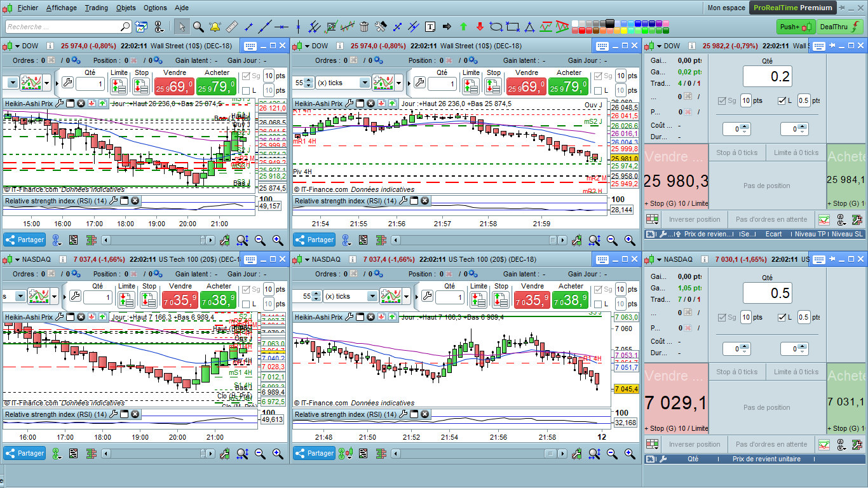Screen dimensions: 868x488
Task: Close RSI indicator panel in bottom-left NASDAQ chart
Action: (x=135, y=414)
